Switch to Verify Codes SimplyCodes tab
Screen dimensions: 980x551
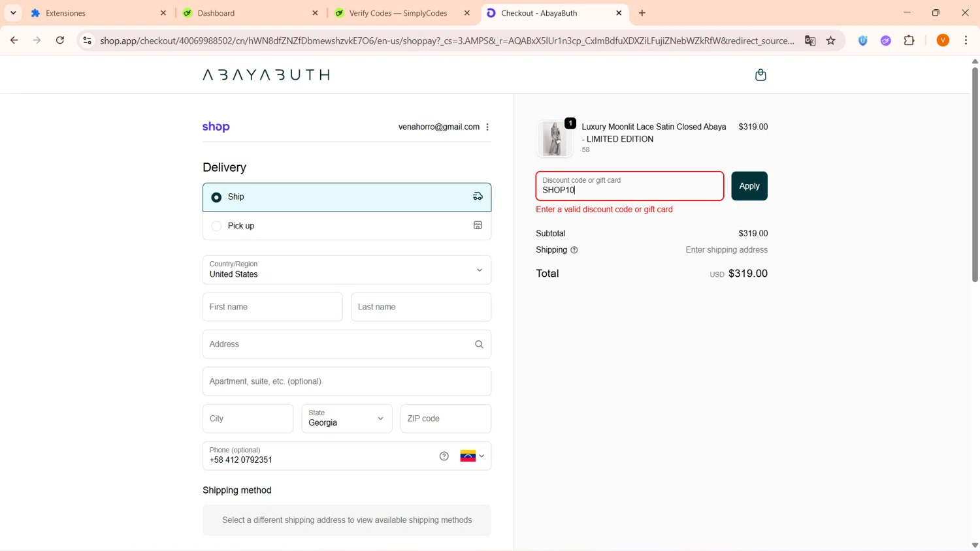tap(402, 13)
